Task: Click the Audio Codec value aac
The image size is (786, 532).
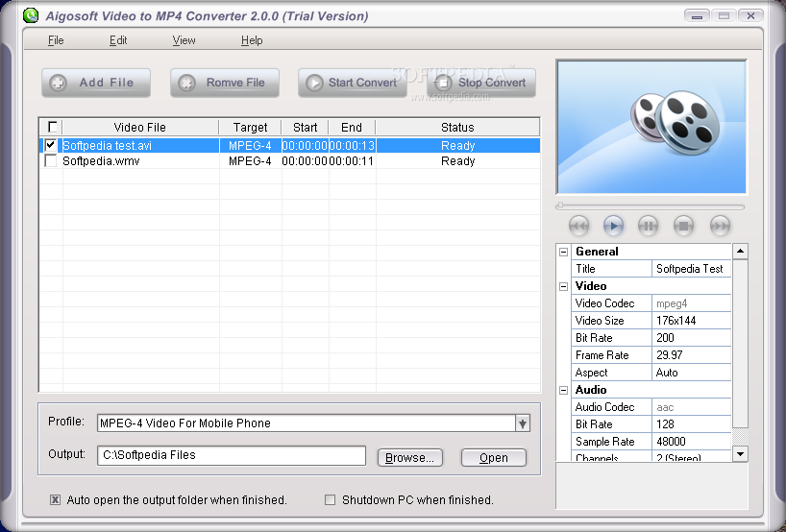Action: pyautogui.click(x=691, y=407)
